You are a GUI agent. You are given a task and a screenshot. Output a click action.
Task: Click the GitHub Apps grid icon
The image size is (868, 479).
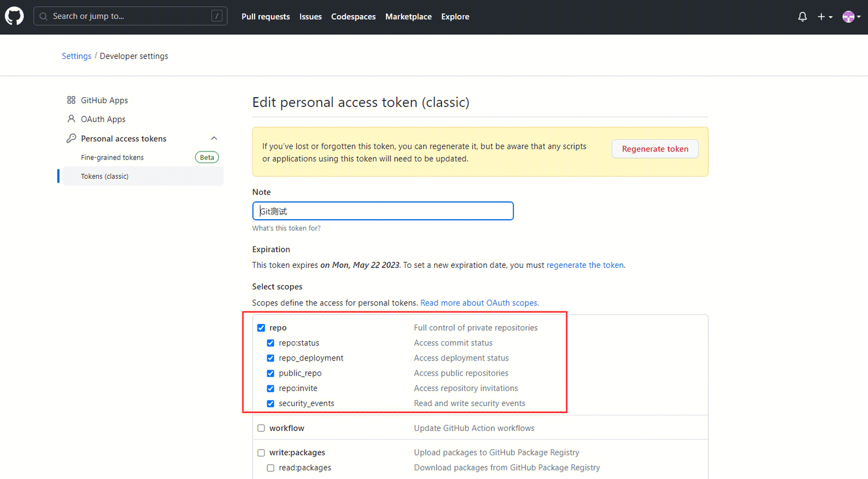click(71, 100)
